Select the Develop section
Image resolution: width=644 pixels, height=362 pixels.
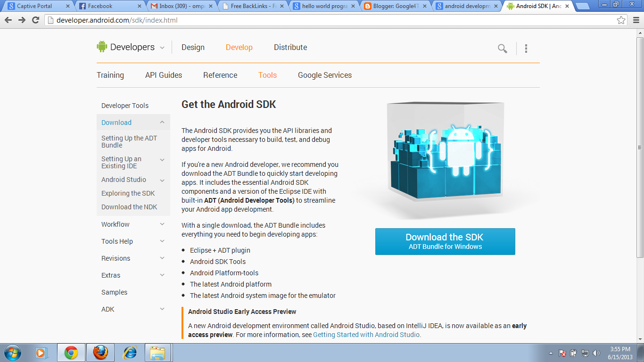[x=239, y=47]
